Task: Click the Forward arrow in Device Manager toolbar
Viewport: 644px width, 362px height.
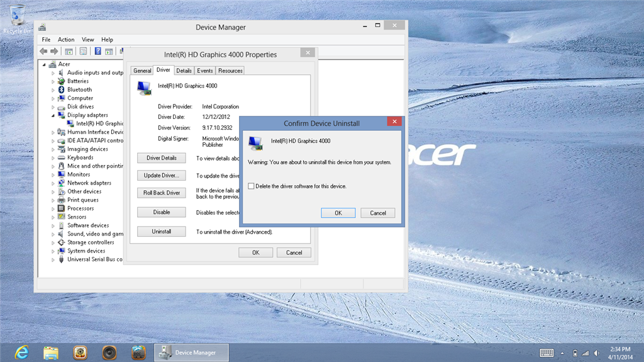Action: coord(54,51)
